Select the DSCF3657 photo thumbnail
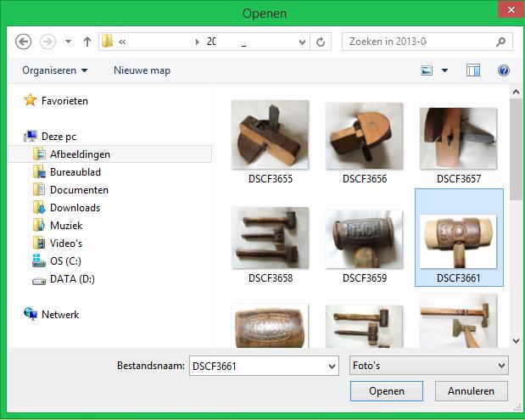Screen dimensions: 525x420 [458, 138]
